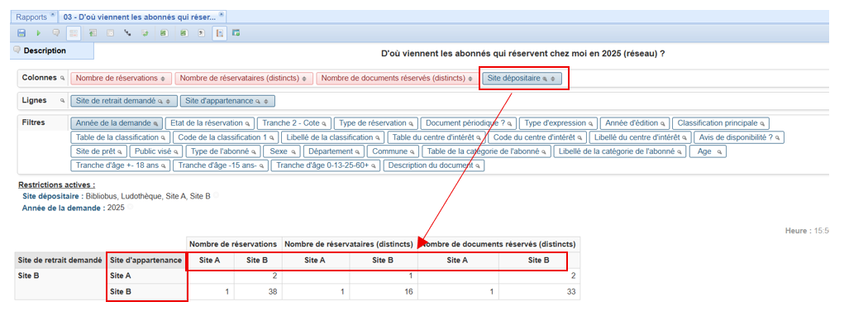Image resolution: width=868 pixels, height=321 pixels.
Task: Open the Table de la classification filter
Action: pyautogui.click(x=120, y=137)
